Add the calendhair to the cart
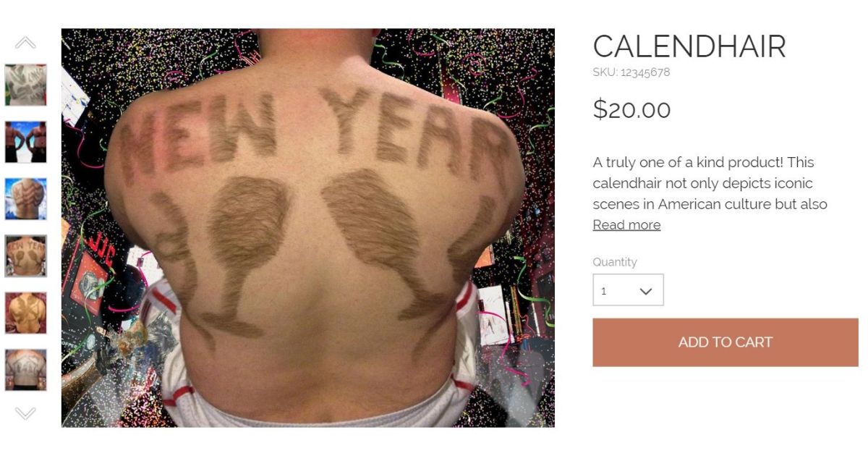This screenshot has width=868, height=456. [x=726, y=342]
